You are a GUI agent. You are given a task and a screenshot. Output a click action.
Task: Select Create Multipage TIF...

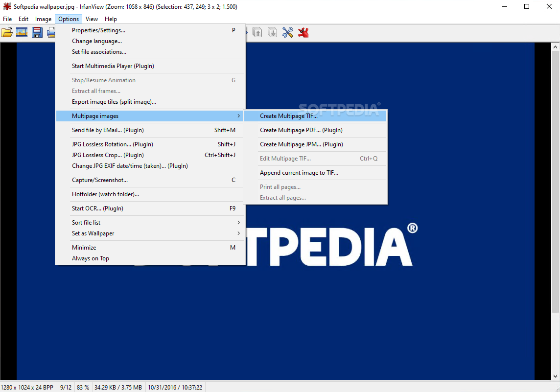tap(315, 116)
